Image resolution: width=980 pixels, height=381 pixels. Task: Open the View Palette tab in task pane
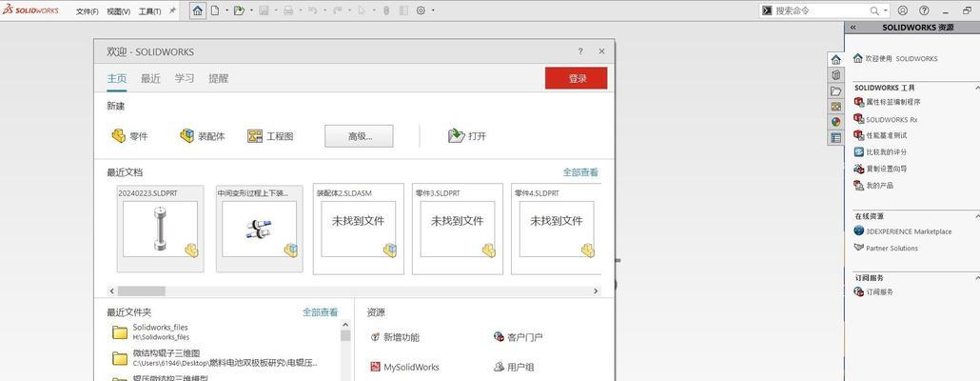tap(835, 107)
